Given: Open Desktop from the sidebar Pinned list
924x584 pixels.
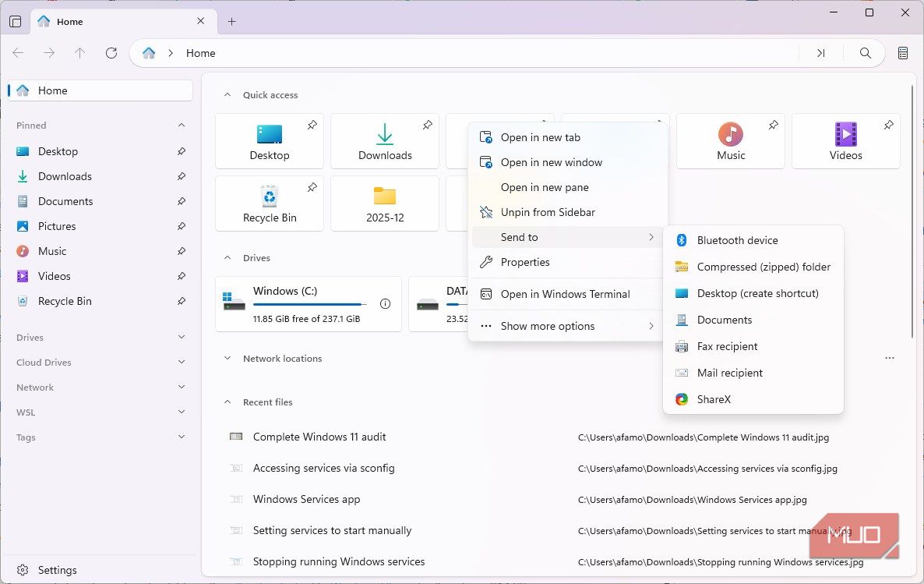Looking at the screenshot, I should [x=101, y=151].
